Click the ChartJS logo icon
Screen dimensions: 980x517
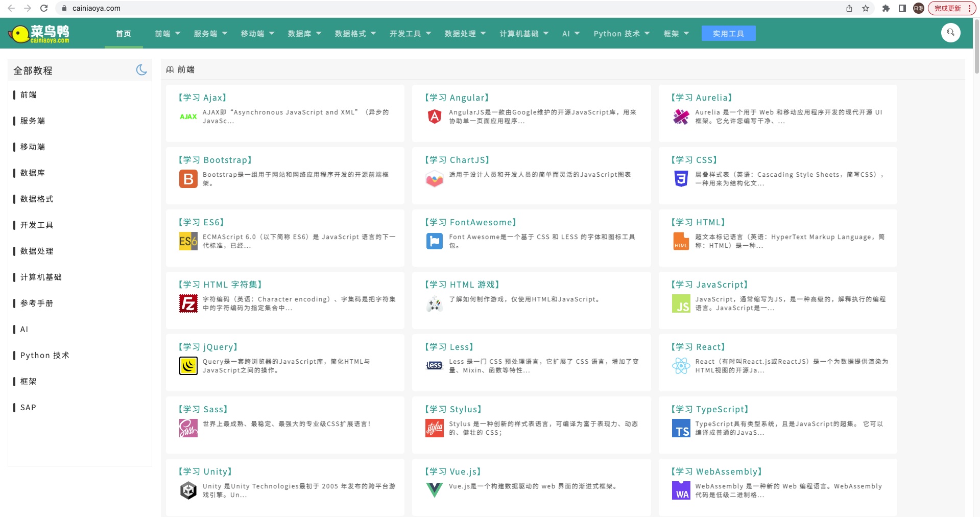coord(435,179)
